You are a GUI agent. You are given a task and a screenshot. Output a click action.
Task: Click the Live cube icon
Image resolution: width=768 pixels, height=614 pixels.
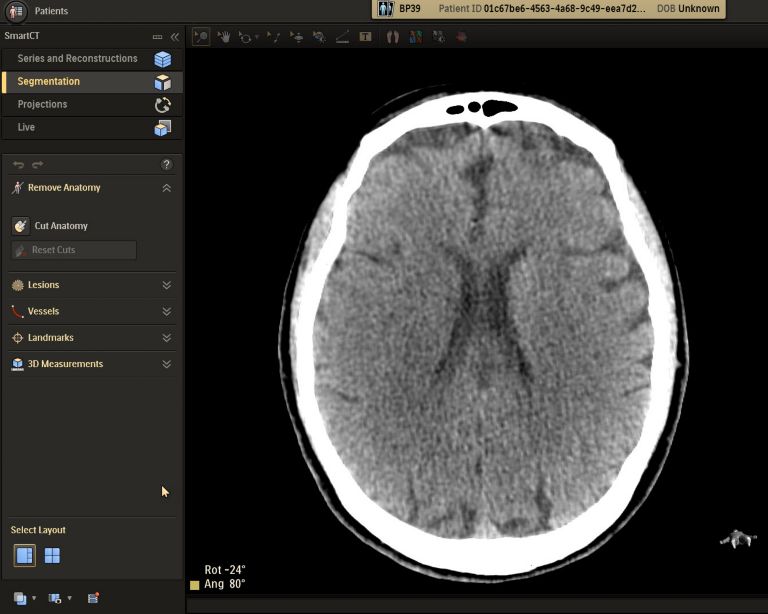163,128
